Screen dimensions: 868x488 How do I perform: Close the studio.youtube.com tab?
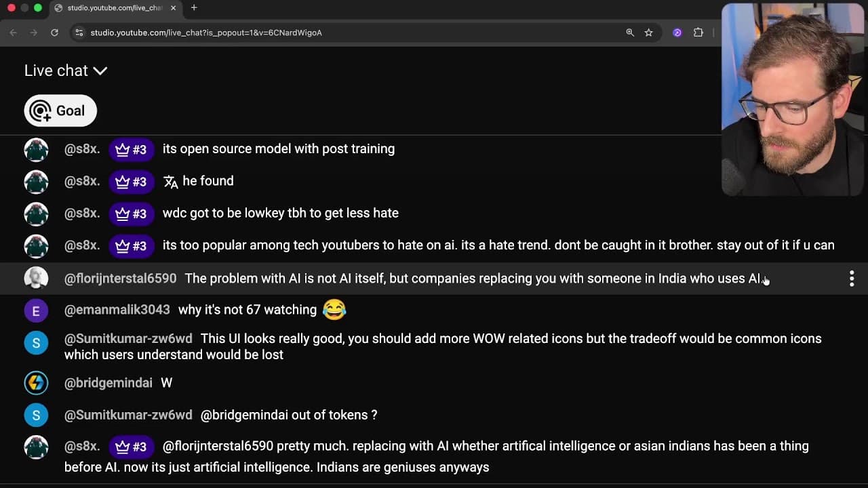click(174, 8)
